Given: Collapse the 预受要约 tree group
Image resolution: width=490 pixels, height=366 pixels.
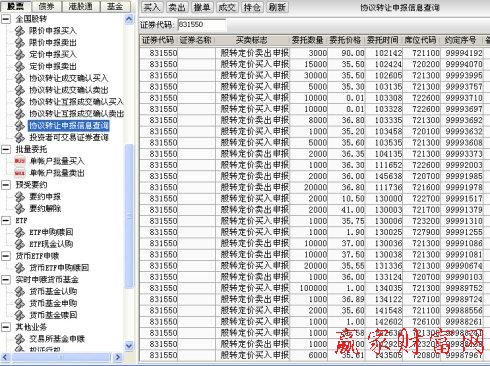Looking at the screenshot, I should pos(6,185).
